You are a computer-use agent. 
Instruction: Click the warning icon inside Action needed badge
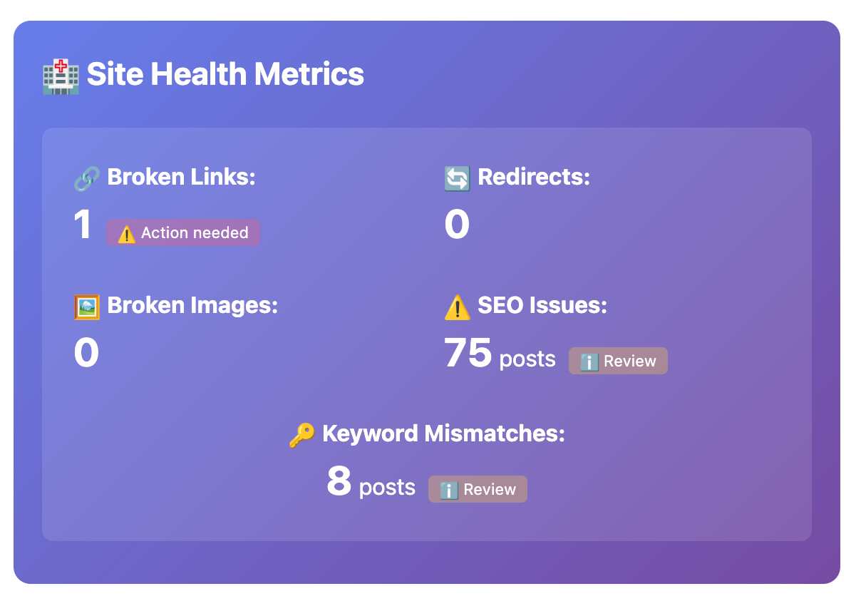coord(126,234)
